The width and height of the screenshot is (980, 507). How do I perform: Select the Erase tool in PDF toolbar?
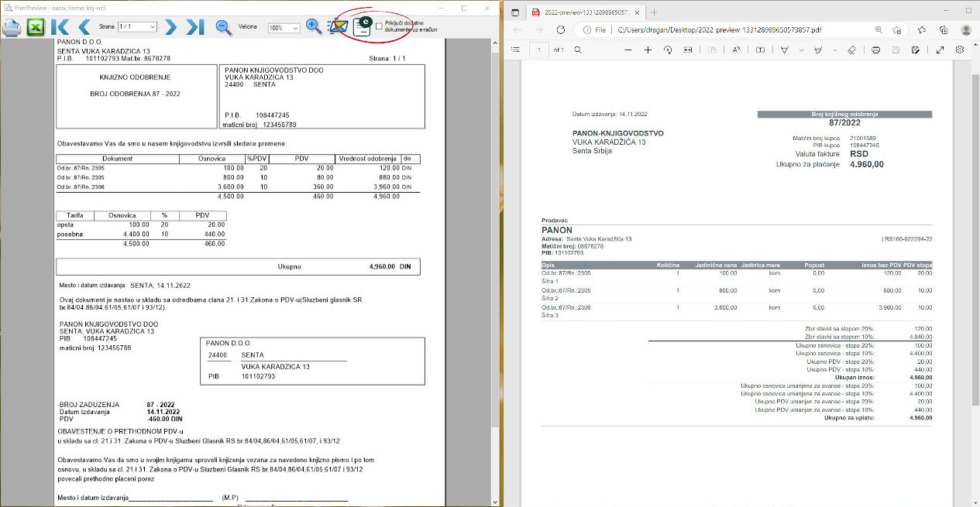(x=851, y=50)
